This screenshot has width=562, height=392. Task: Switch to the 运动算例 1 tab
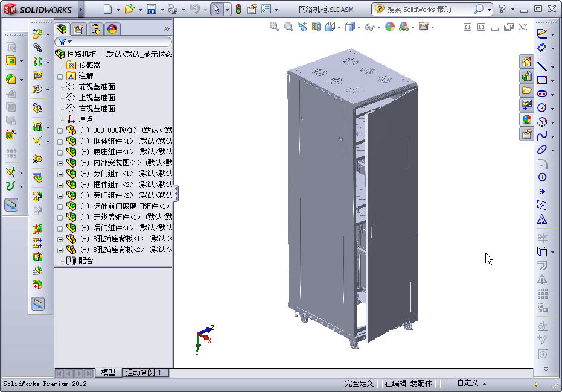[x=145, y=373]
